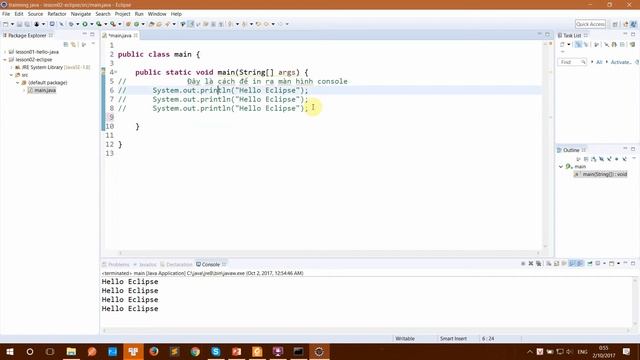Click the Open Perspective icon
Image resolution: width=640 pixels, height=360 pixels.
click(615, 24)
